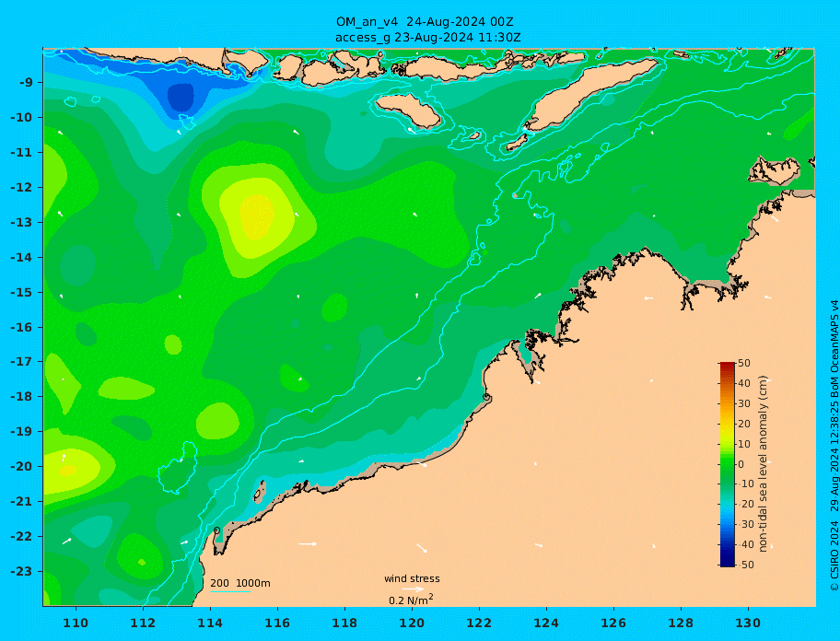Click the green zero band of the colorbar
The height and width of the screenshot is (641, 840).
point(728,464)
